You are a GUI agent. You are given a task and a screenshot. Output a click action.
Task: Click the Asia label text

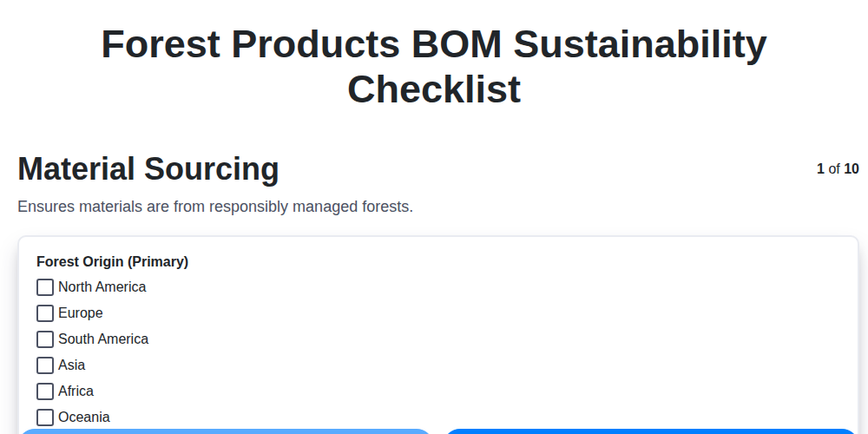(72, 365)
